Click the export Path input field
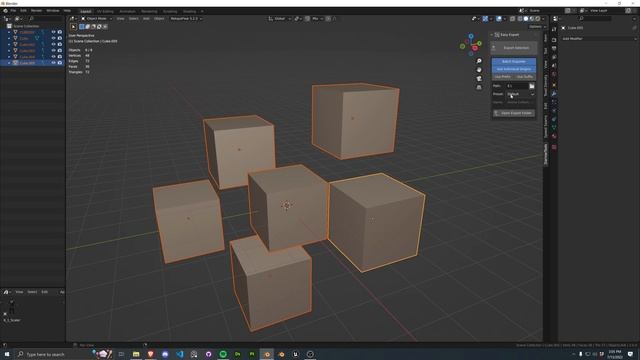 [518, 86]
